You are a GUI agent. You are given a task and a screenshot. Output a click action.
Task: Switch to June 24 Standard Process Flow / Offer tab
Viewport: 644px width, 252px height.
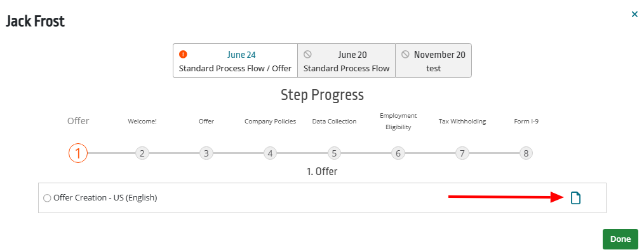coord(235,60)
